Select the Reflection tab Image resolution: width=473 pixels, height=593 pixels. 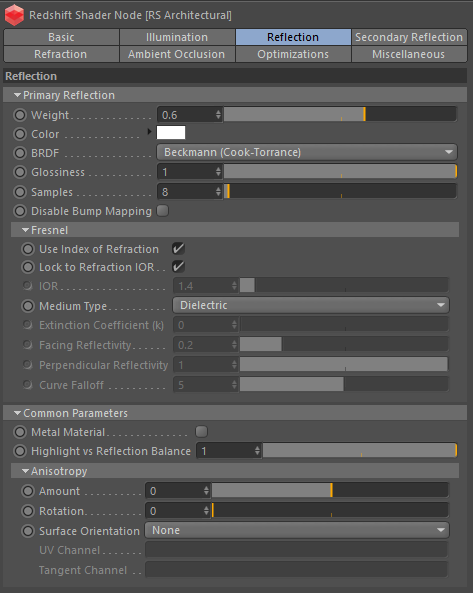coord(293,37)
